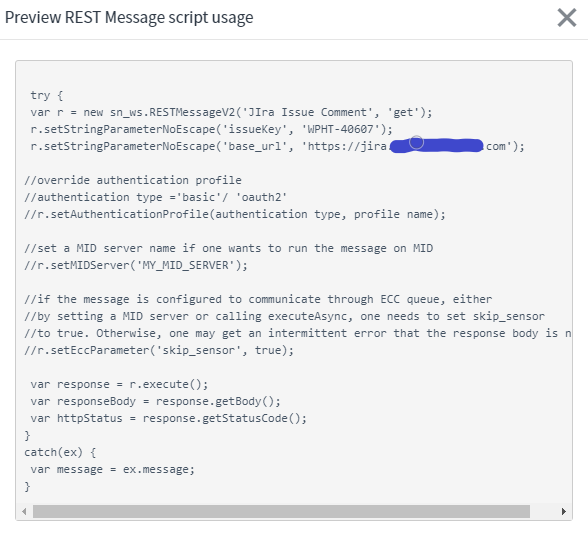Click the r.setEccParameter('skip_sensor', true) line
Image resolution: width=588 pixels, height=537 pixels.
click(159, 350)
